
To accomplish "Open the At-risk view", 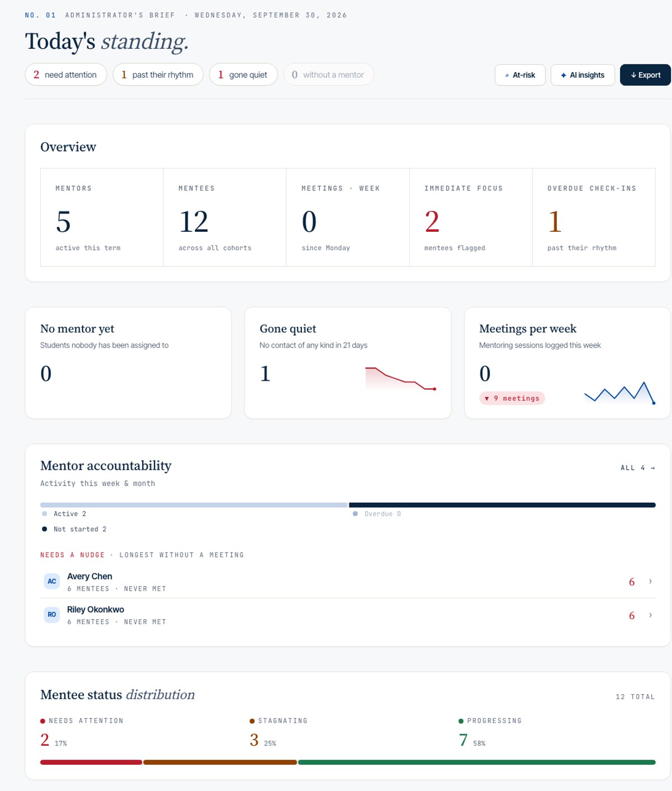I will pyautogui.click(x=520, y=75).
